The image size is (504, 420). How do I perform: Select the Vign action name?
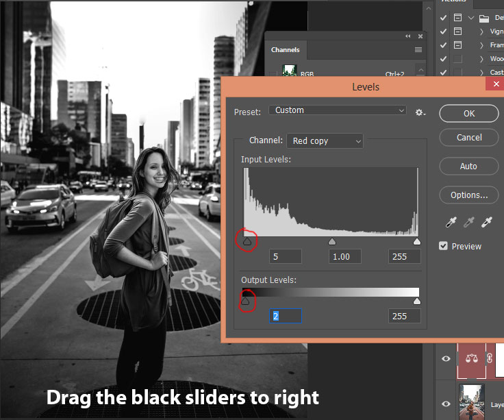496,32
